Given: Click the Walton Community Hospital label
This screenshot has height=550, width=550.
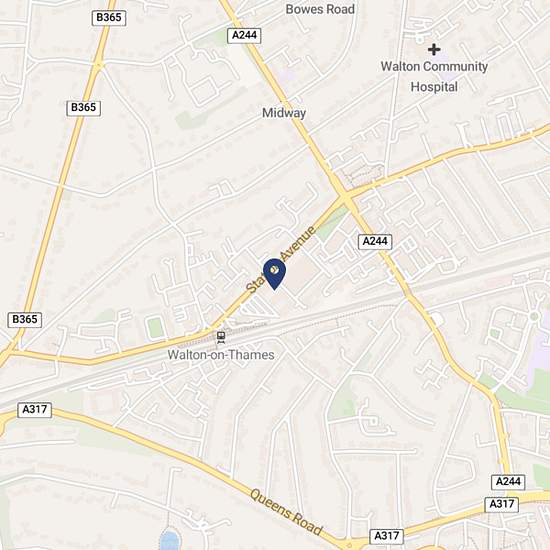Looking at the screenshot, I should pos(434,76).
